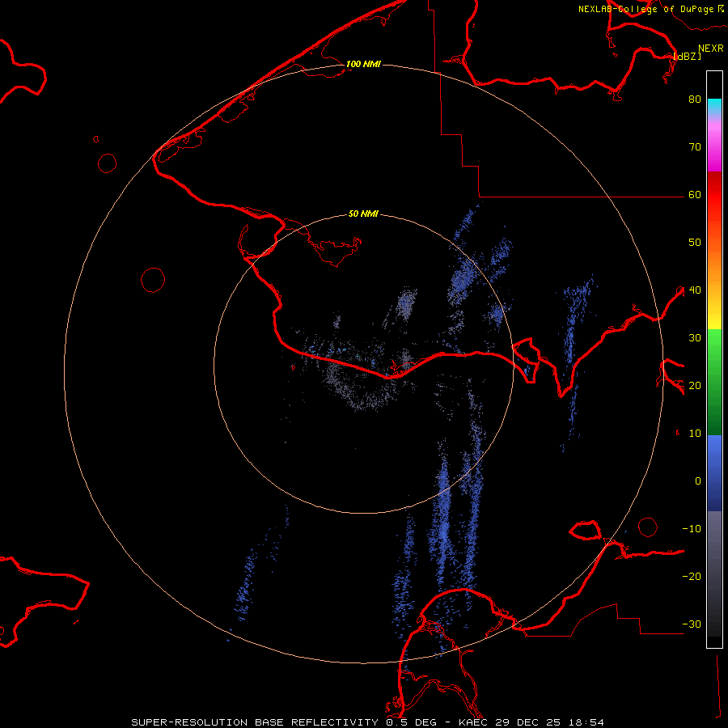
Task: Click the cyan segment of the color bar
Action: coord(714,106)
